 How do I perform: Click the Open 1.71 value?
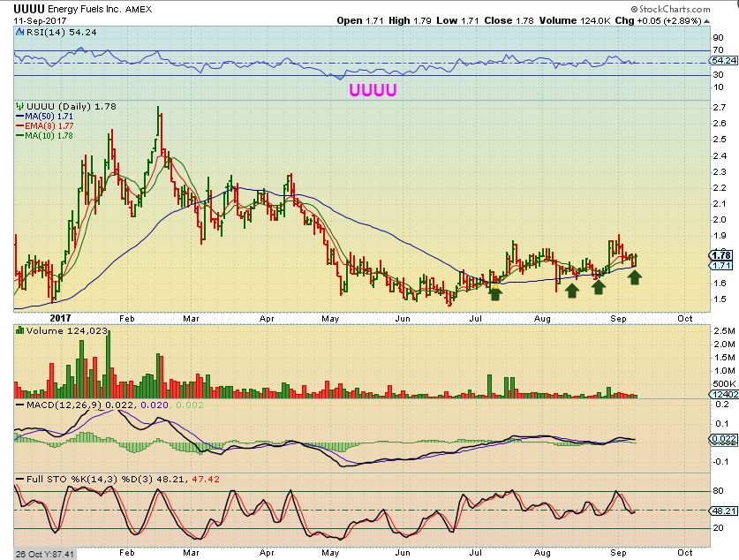(x=360, y=20)
